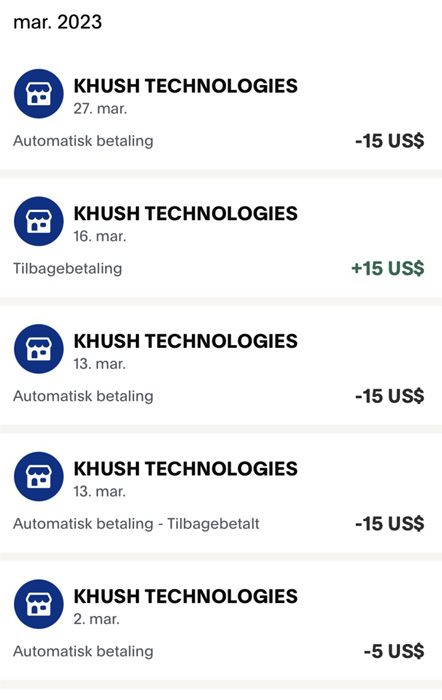Select the +15 US$ refund amount
This screenshot has height=700, width=442.
[388, 268]
